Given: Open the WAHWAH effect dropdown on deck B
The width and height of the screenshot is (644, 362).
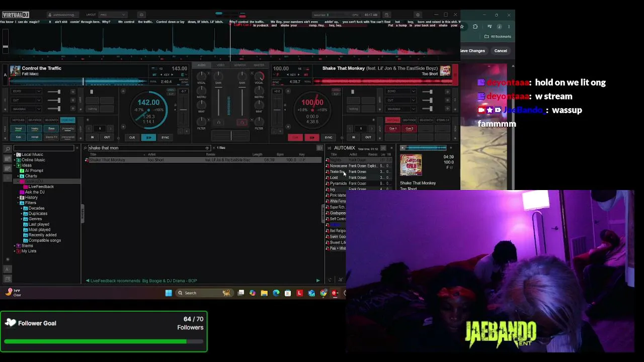Looking at the screenshot, I should 400,109.
